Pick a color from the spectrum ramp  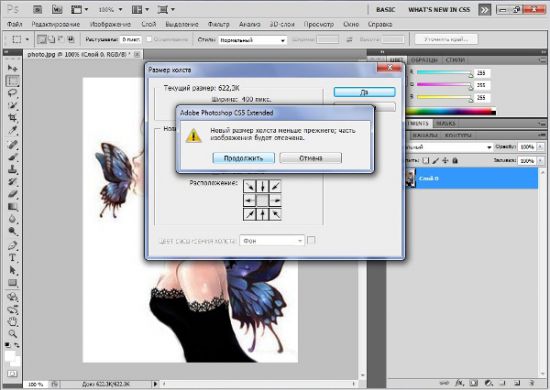(451, 112)
